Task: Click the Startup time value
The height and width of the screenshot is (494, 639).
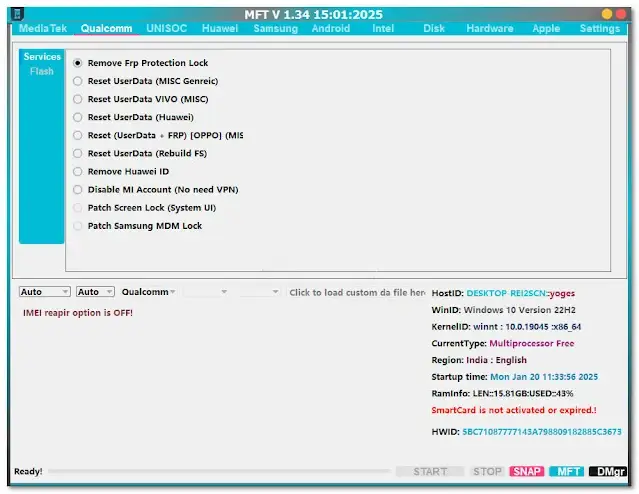Action: (544, 377)
